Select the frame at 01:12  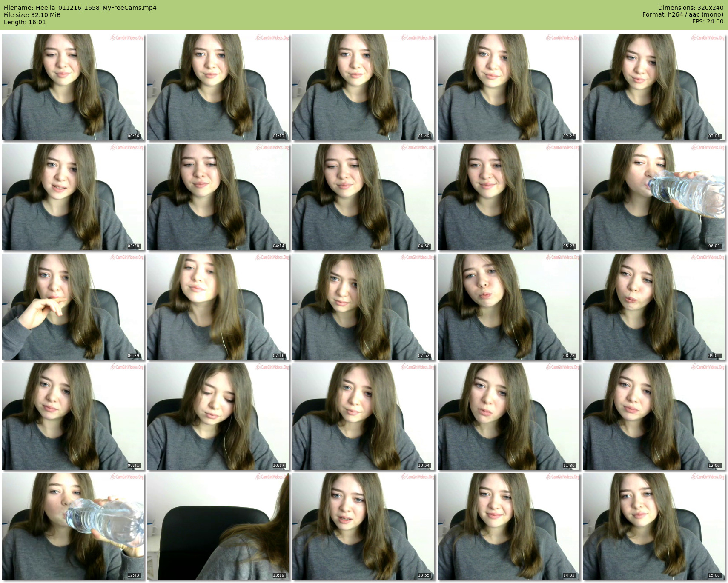pos(218,87)
